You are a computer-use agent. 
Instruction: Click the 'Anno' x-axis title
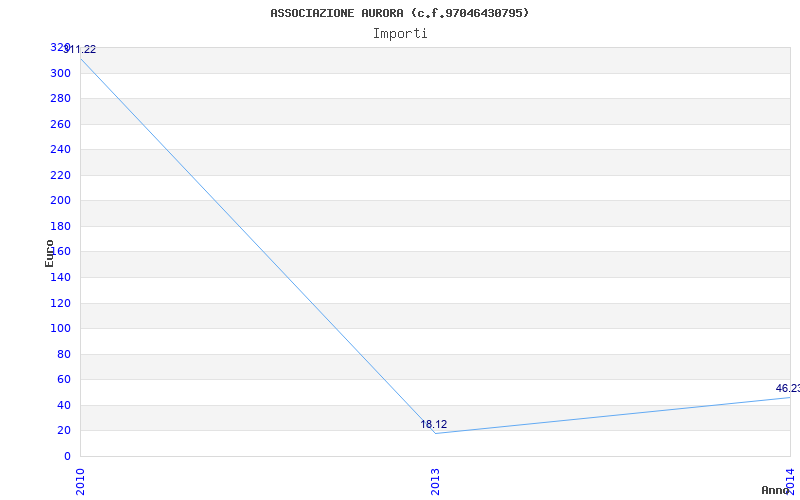775,490
